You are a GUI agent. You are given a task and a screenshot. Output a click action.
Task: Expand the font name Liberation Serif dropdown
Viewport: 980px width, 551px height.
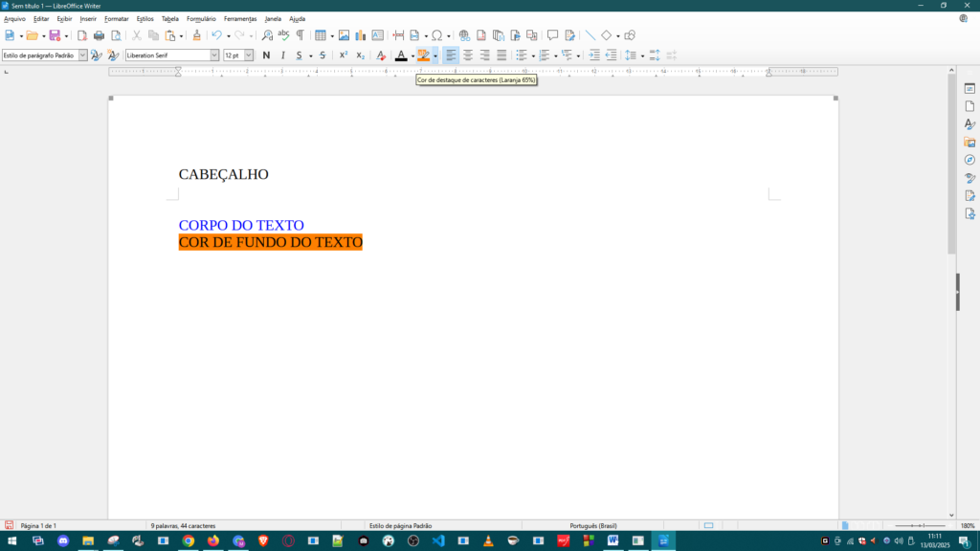pyautogui.click(x=214, y=55)
